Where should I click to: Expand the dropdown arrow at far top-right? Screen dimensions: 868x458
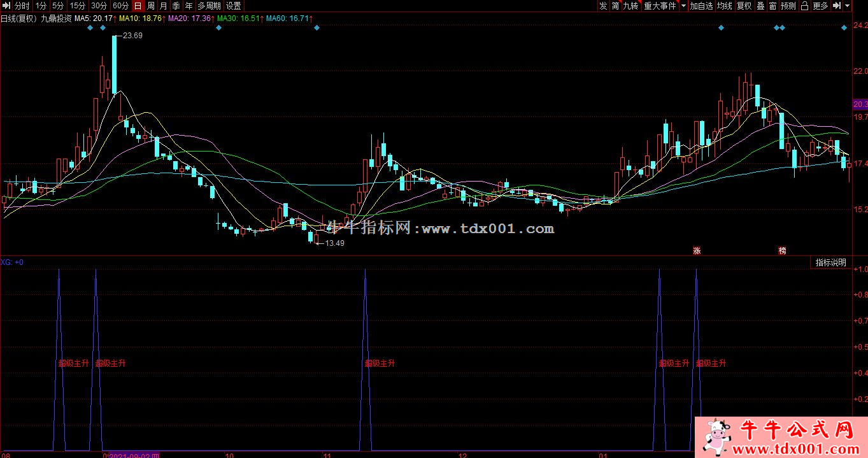[x=848, y=6]
